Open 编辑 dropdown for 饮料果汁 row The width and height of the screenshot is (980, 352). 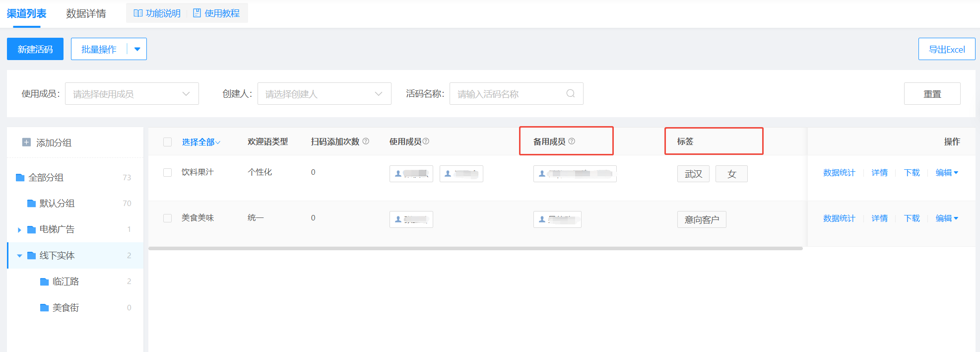[x=947, y=173]
